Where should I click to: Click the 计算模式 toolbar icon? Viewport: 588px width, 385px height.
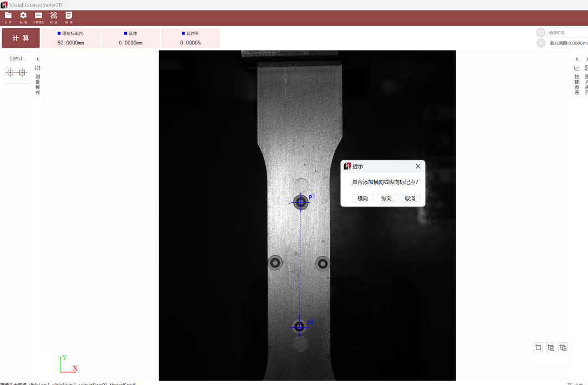coord(38,17)
